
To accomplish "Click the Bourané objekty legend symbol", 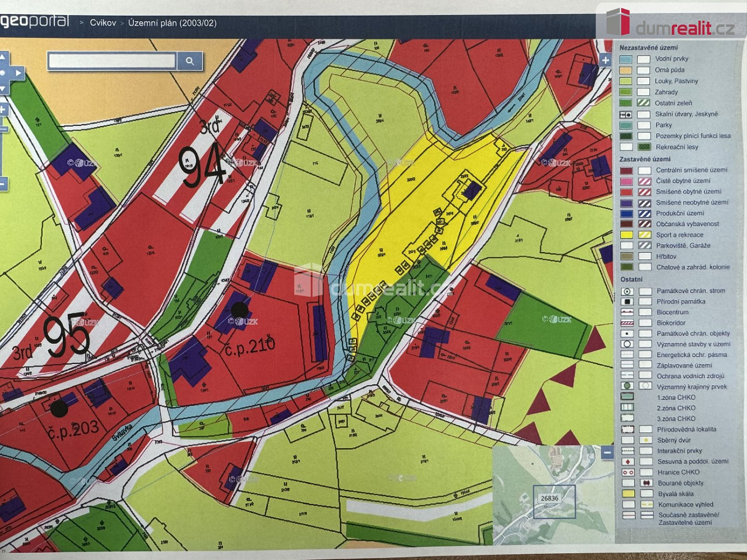I will click(x=646, y=483).
